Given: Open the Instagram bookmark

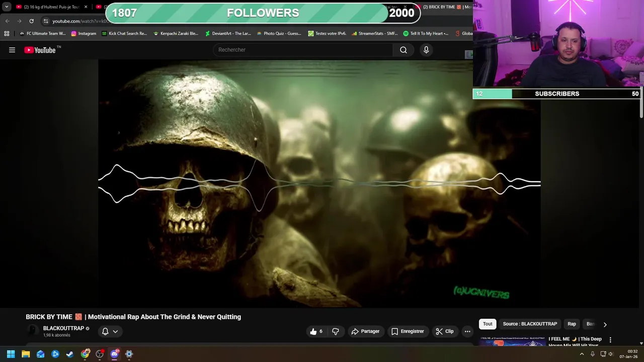Looking at the screenshot, I should (84, 34).
